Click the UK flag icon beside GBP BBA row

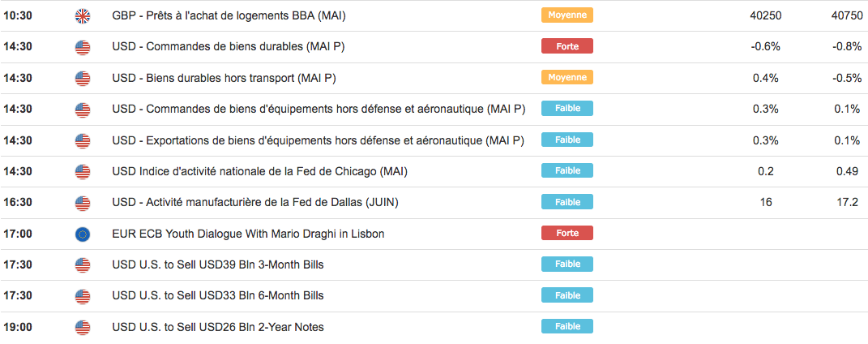pyautogui.click(x=83, y=15)
